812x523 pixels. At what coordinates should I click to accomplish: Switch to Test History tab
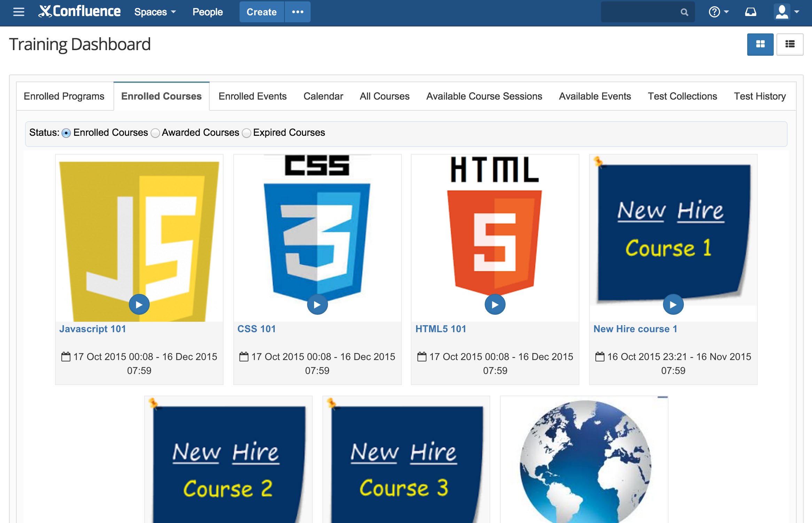click(x=759, y=96)
